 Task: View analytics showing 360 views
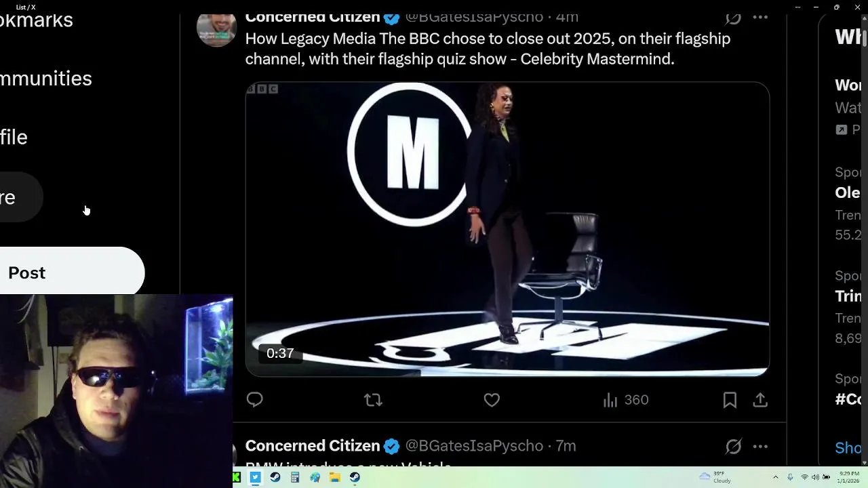tap(626, 400)
